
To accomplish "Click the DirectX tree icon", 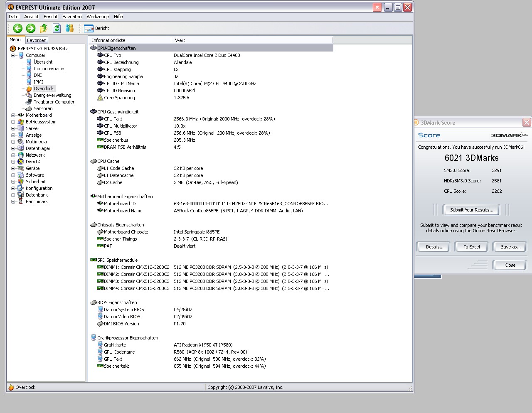I will (21, 162).
